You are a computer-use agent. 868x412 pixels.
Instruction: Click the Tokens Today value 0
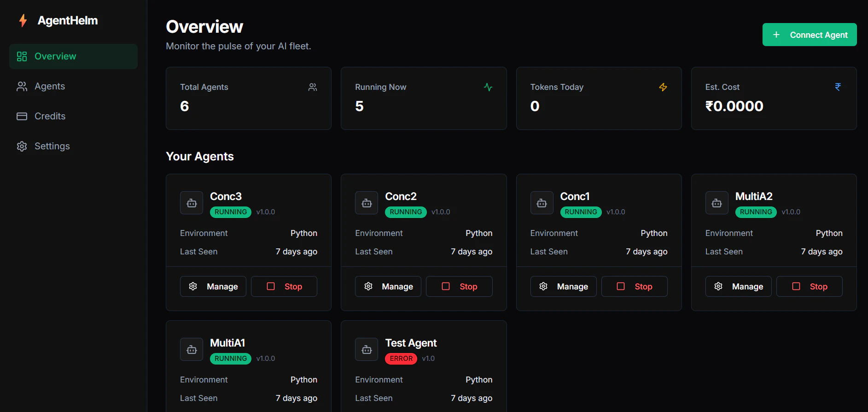point(535,106)
